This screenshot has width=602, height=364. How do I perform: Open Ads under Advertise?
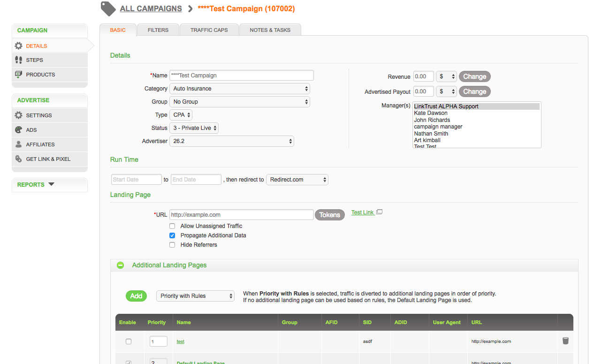click(50, 130)
